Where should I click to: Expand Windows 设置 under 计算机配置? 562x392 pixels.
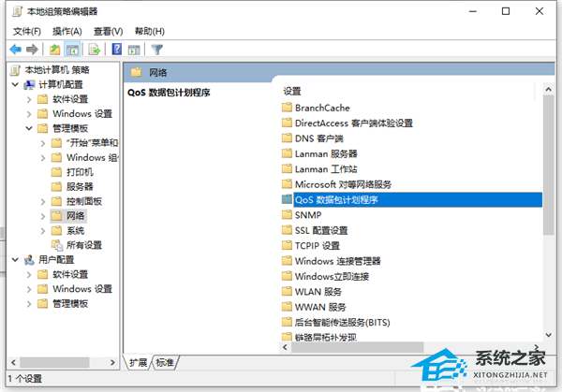pos(29,114)
